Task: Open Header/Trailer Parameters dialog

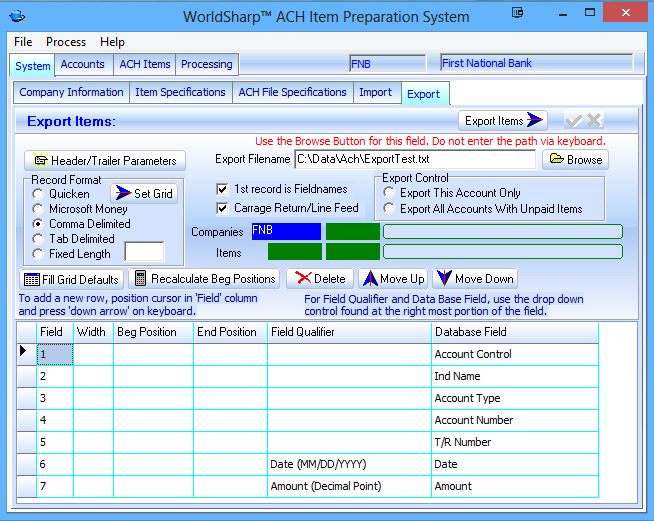Action: (x=104, y=160)
